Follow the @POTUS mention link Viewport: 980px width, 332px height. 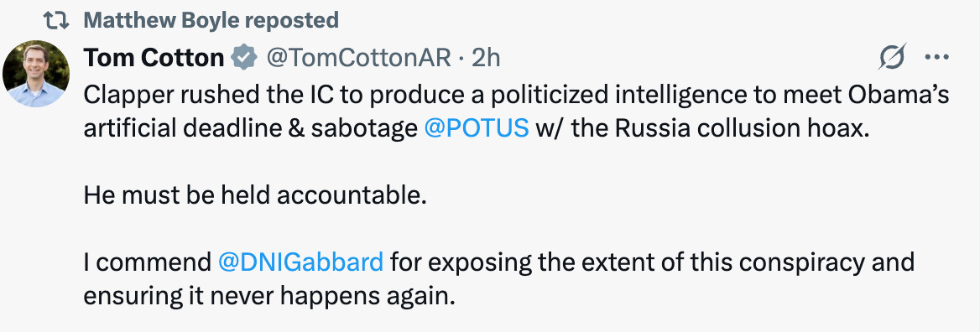pos(477,128)
